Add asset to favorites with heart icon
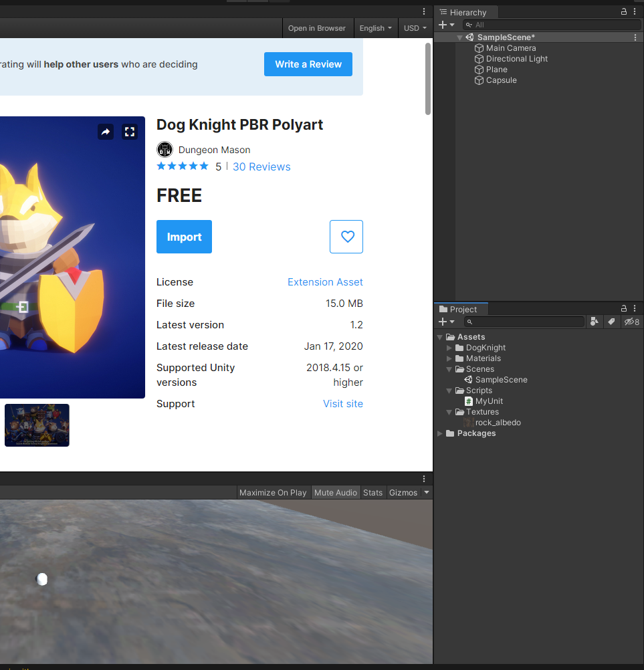Viewport: 644px width, 670px height. click(x=346, y=237)
